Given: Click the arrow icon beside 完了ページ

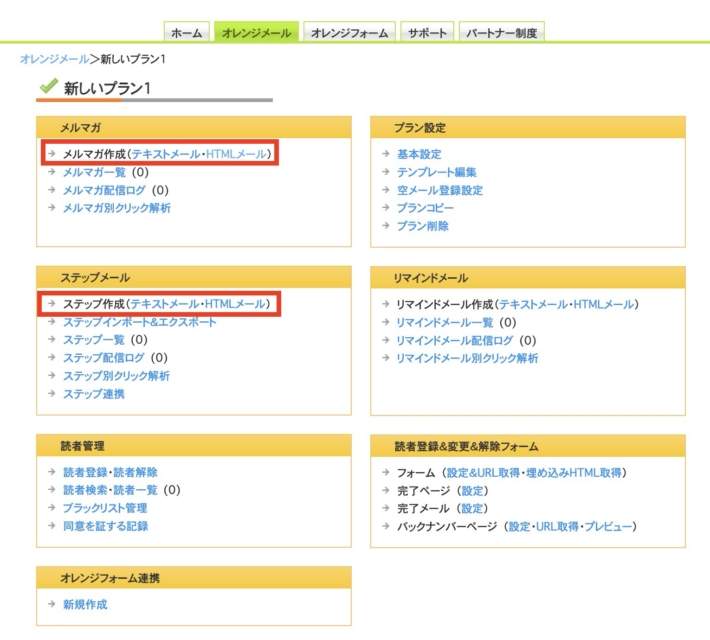Looking at the screenshot, I should [386, 491].
